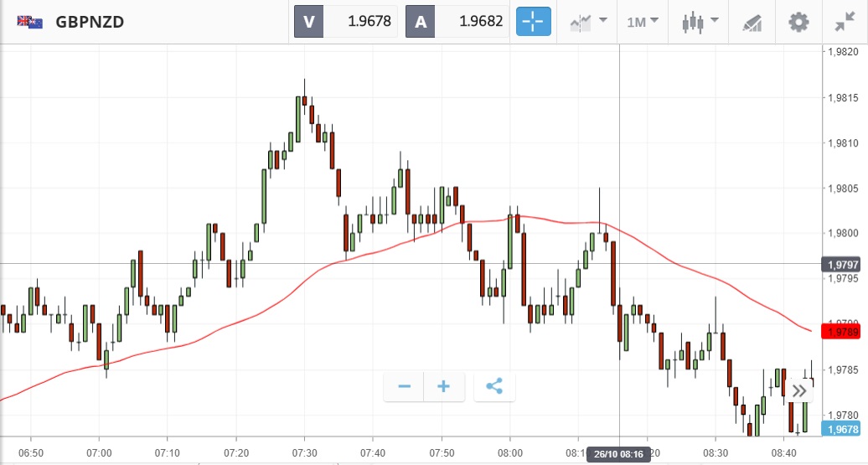The width and height of the screenshot is (868, 465).
Task: Toggle the blue crosshair cursor button
Action: pyautogui.click(x=533, y=22)
